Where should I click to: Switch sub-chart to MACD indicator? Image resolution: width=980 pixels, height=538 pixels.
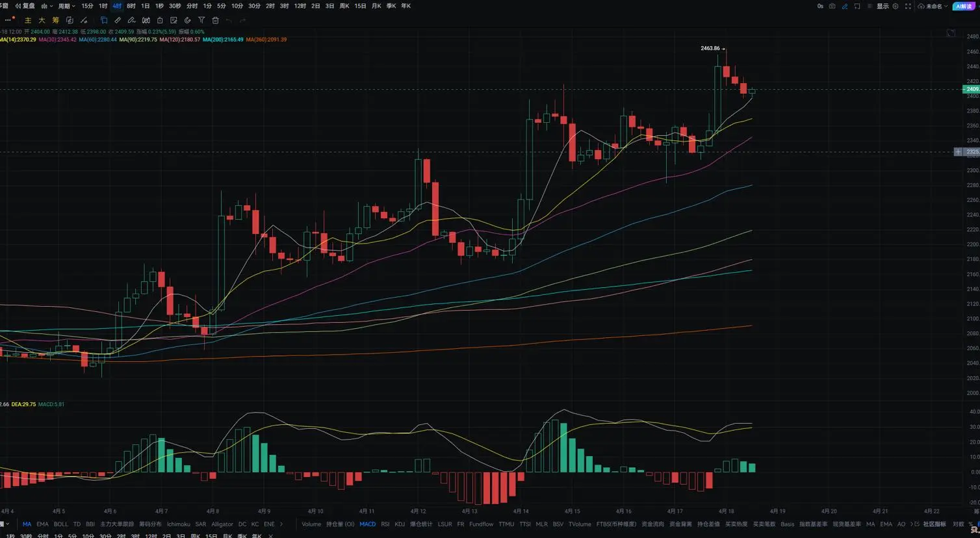367,524
